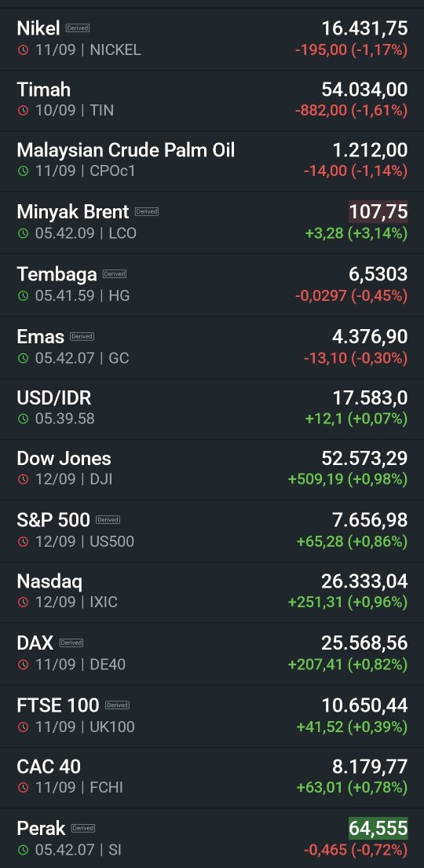Click the green clock icon under USD/IDR
Image resolution: width=424 pixels, height=868 pixels.
23,419
